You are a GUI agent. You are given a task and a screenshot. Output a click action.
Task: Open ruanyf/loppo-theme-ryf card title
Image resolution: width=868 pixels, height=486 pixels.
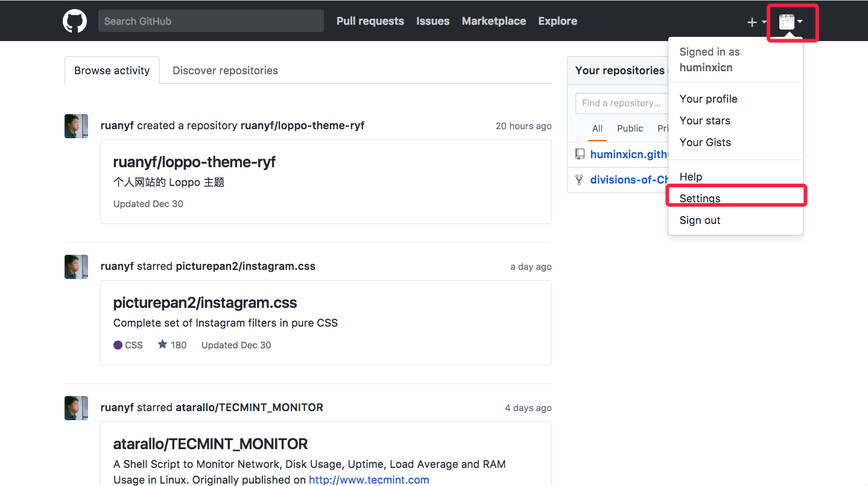(194, 162)
